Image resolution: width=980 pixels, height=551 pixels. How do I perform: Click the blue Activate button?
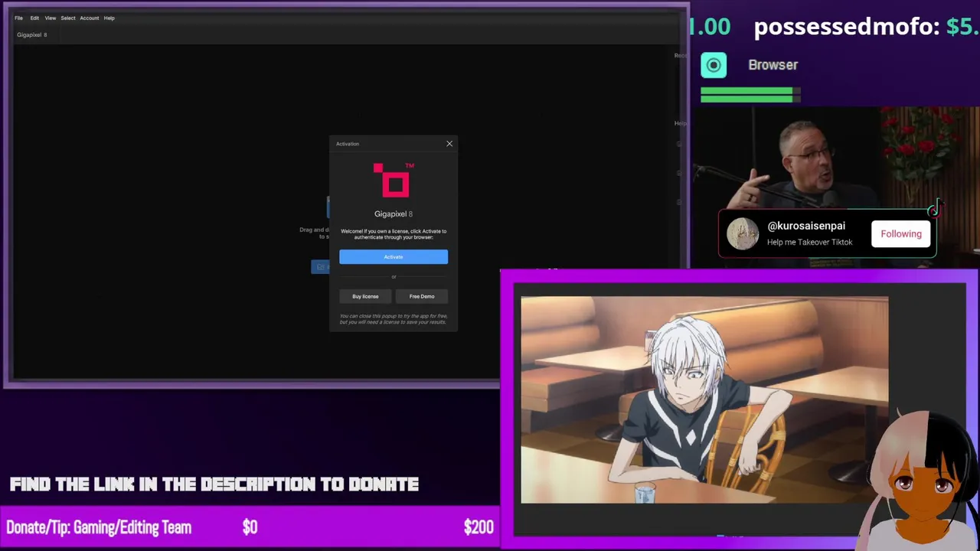(x=394, y=256)
